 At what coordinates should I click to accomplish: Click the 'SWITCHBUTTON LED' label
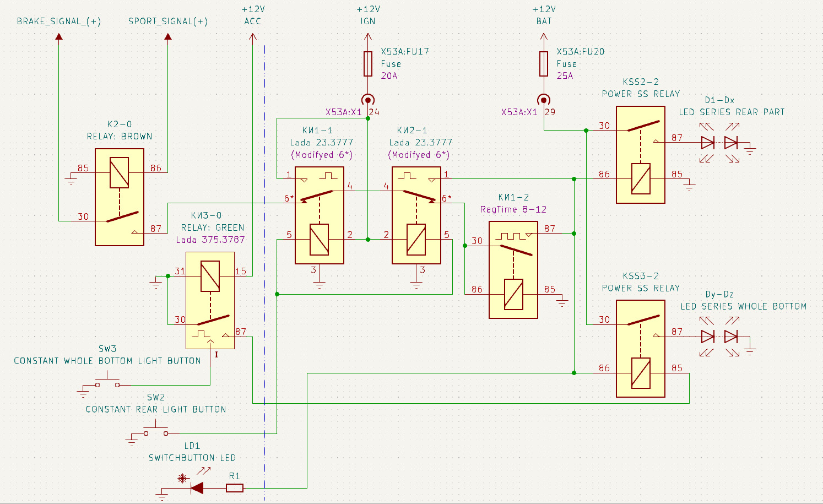click(x=192, y=458)
